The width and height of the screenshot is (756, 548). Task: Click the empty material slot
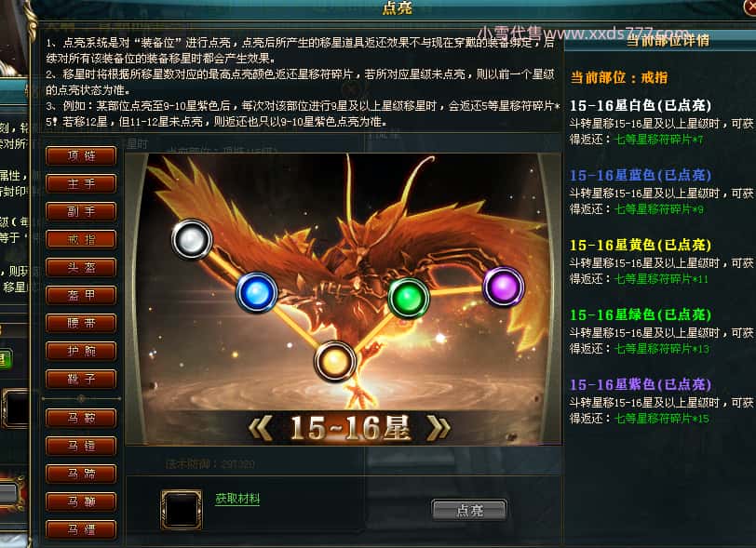click(x=182, y=510)
